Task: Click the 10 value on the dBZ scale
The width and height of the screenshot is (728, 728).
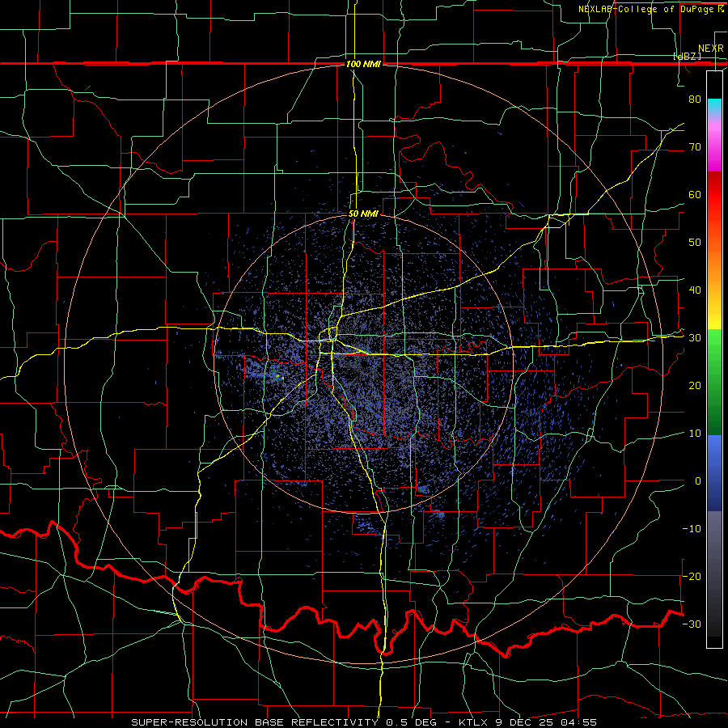Action: [x=695, y=434]
